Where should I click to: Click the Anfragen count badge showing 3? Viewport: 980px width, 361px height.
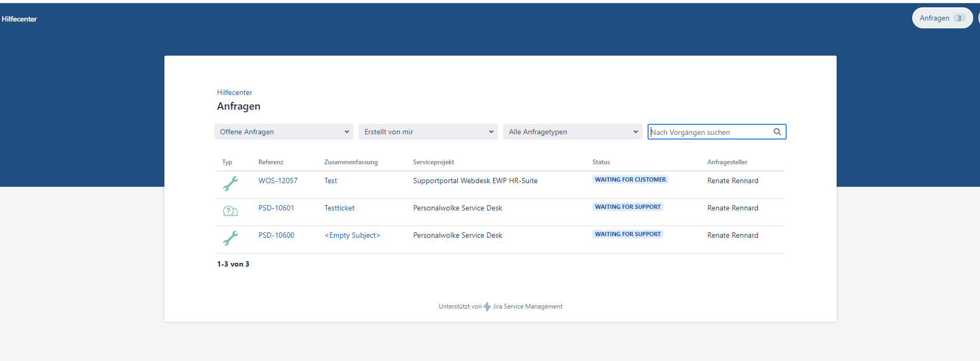(x=959, y=18)
